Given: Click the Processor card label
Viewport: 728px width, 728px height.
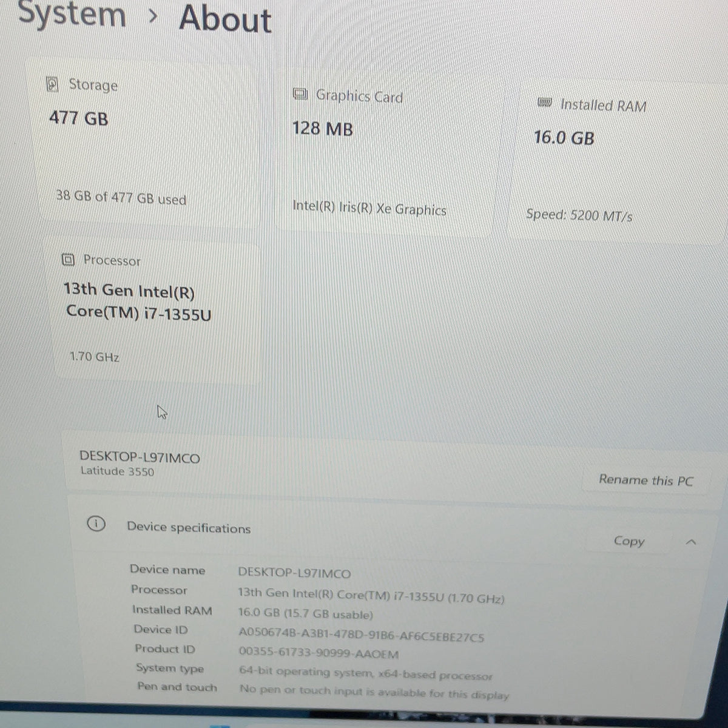Looking at the screenshot, I should point(112,260).
